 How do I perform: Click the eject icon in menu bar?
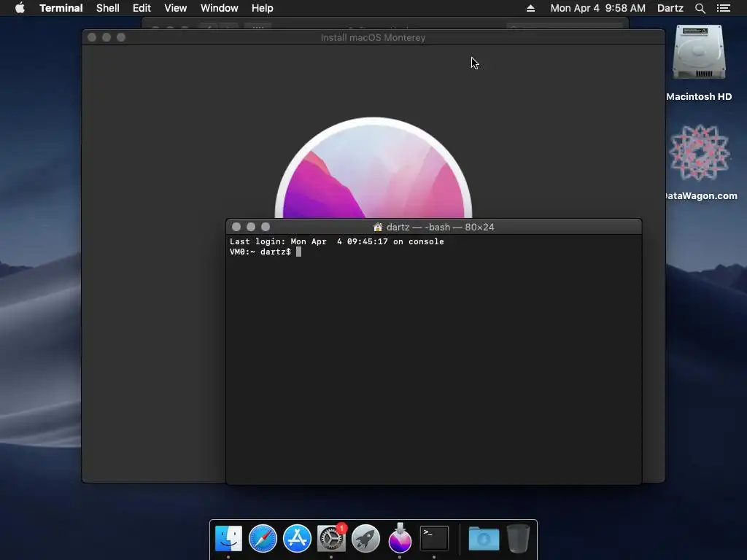[x=530, y=8]
